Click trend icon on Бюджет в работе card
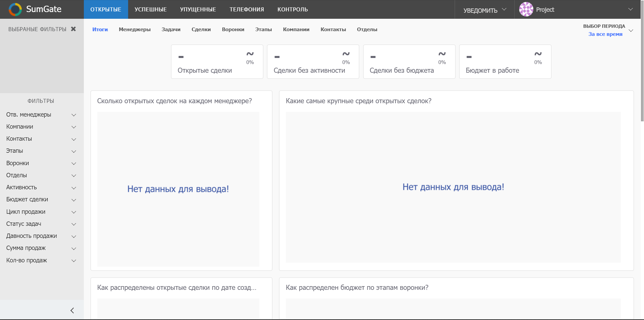644x320 pixels. click(x=538, y=54)
